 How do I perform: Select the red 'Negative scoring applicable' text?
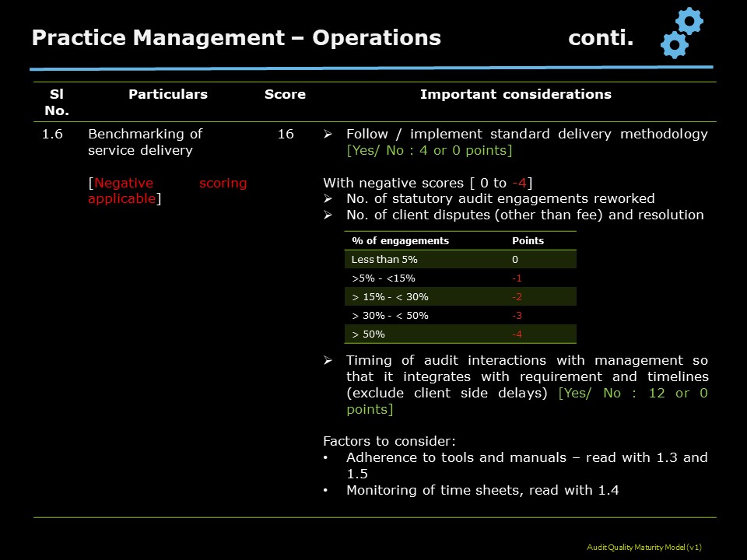[168, 191]
